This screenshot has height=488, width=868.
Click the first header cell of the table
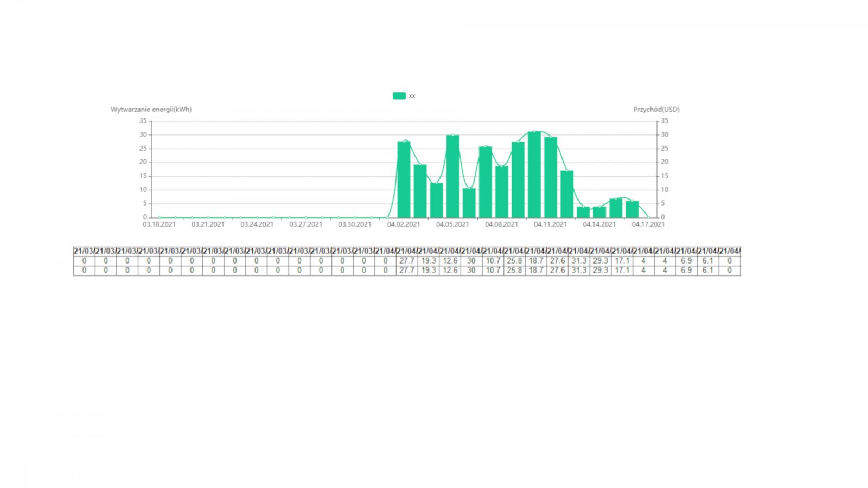(84, 251)
